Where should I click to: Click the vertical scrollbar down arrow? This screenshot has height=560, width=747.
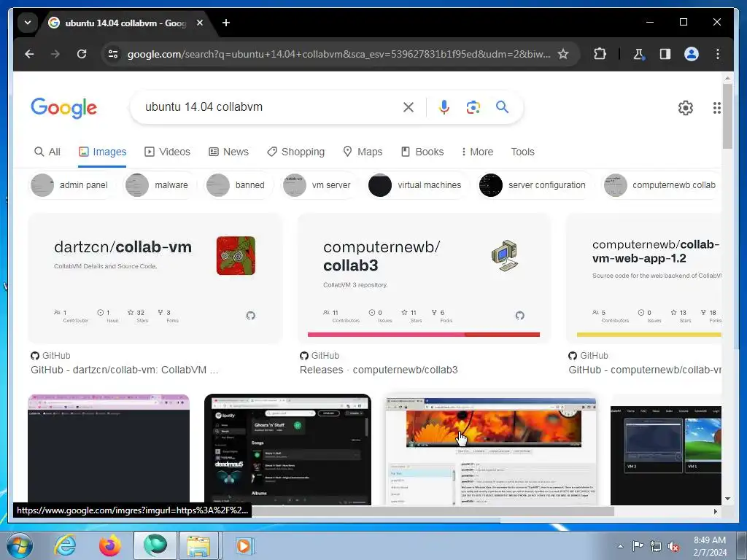pos(727,499)
